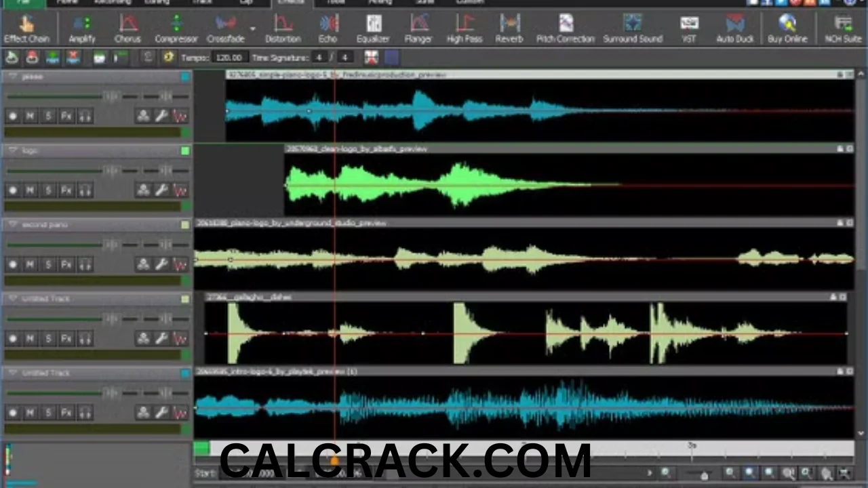Open wrench settings on second piano track
This screenshot has width=868, height=488.
[x=161, y=264]
